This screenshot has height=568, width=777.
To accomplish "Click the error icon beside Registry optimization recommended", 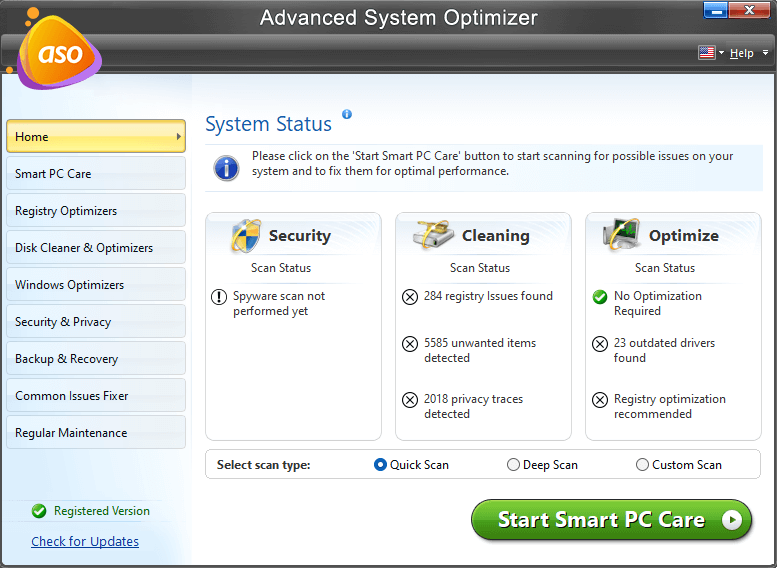I will [600, 399].
